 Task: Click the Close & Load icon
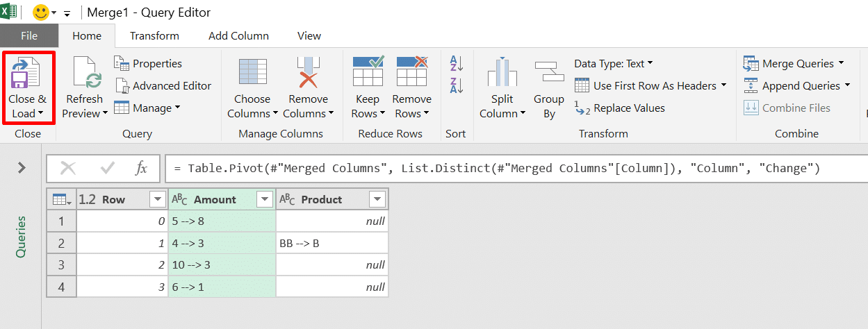point(27,74)
